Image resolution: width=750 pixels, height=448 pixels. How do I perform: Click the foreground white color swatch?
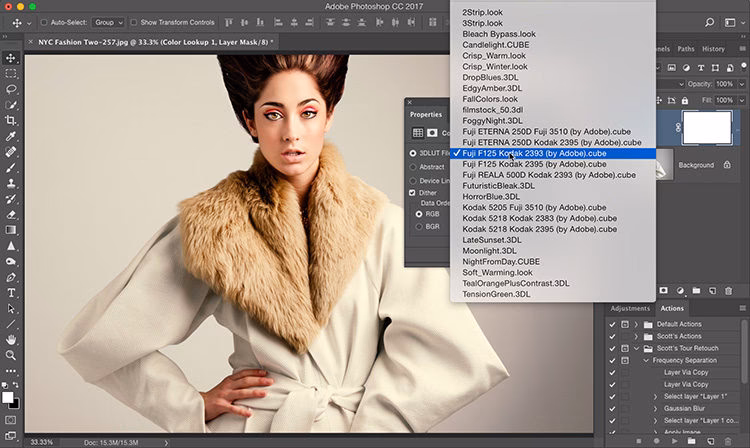click(7, 397)
